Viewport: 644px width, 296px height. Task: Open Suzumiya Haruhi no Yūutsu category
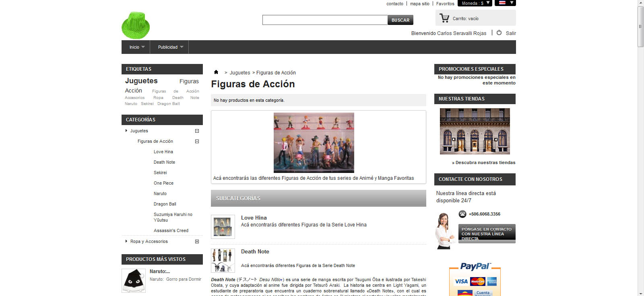coord(173,217)
